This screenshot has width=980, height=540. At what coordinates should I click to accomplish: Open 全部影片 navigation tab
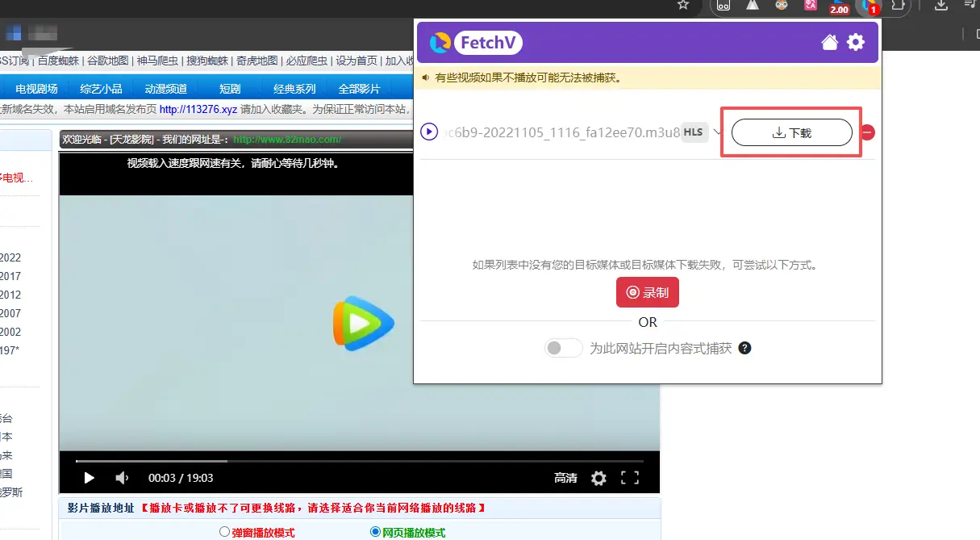point(359,89)
